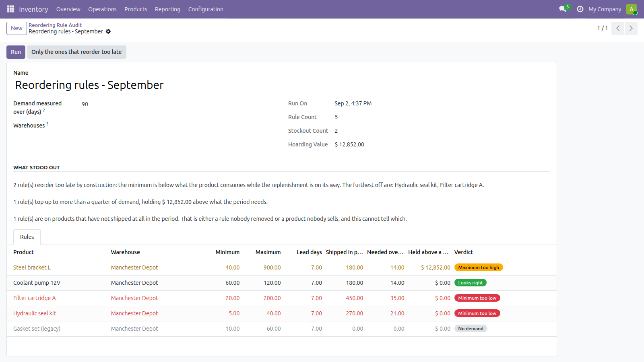Sort by the Maximum column header
This screenshot has height=362, width=644.
[268, 252]
